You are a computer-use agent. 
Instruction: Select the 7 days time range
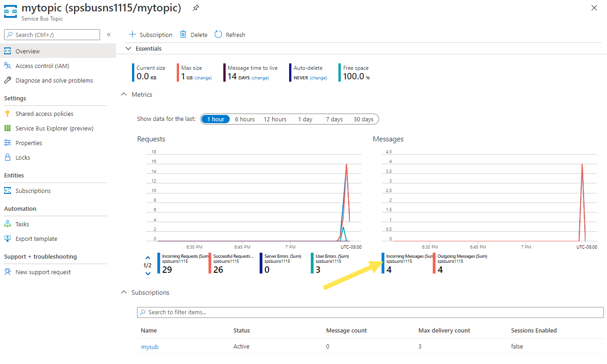pyautogui.click(x=334, y=119)
